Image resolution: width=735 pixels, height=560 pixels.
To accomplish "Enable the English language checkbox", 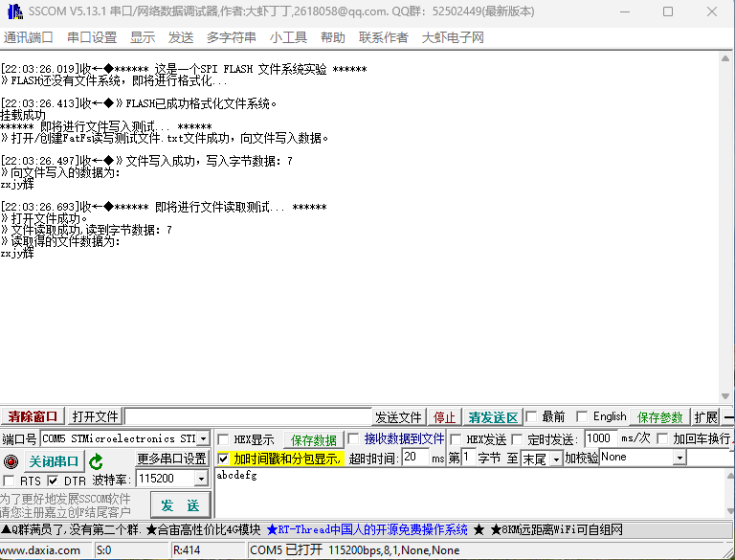I will (581, 417).
